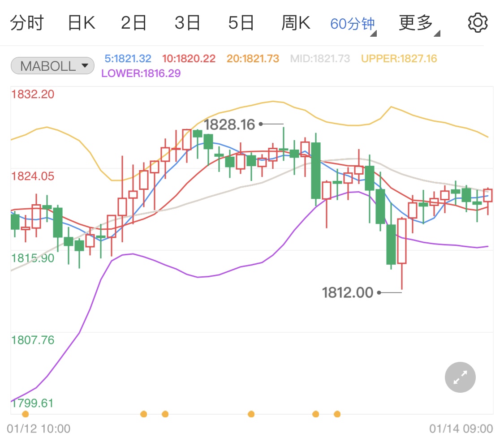Tap the 1812.00 low price label

tap(348, 293)
